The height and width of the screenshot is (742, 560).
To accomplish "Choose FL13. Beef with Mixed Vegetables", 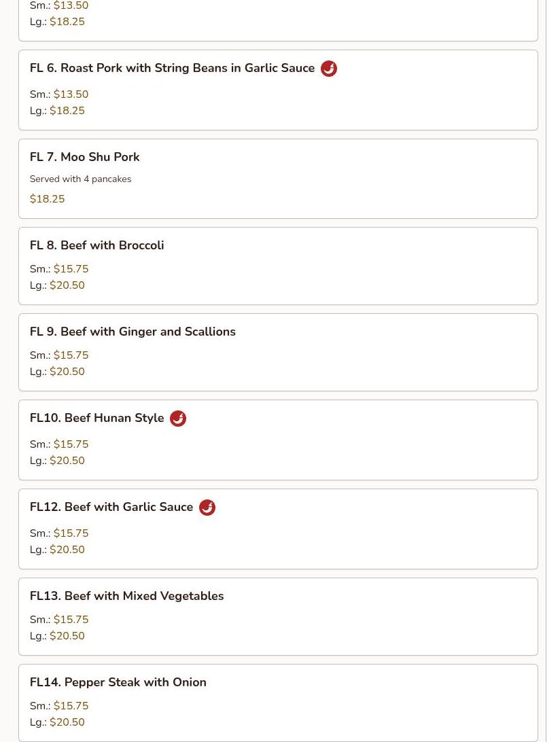I will (x=126, y=596).
